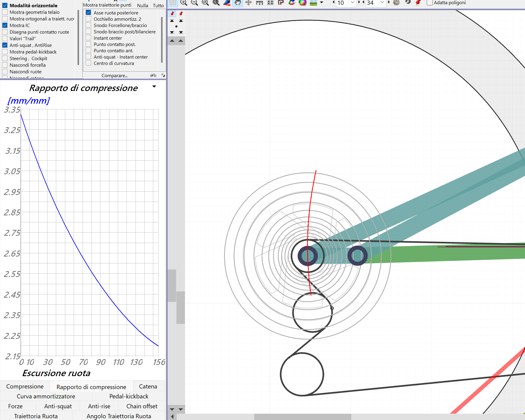Enable Mostra geometria telaio
The width and height of the screenshot is (525, 420).
click(x=5, y=12)
